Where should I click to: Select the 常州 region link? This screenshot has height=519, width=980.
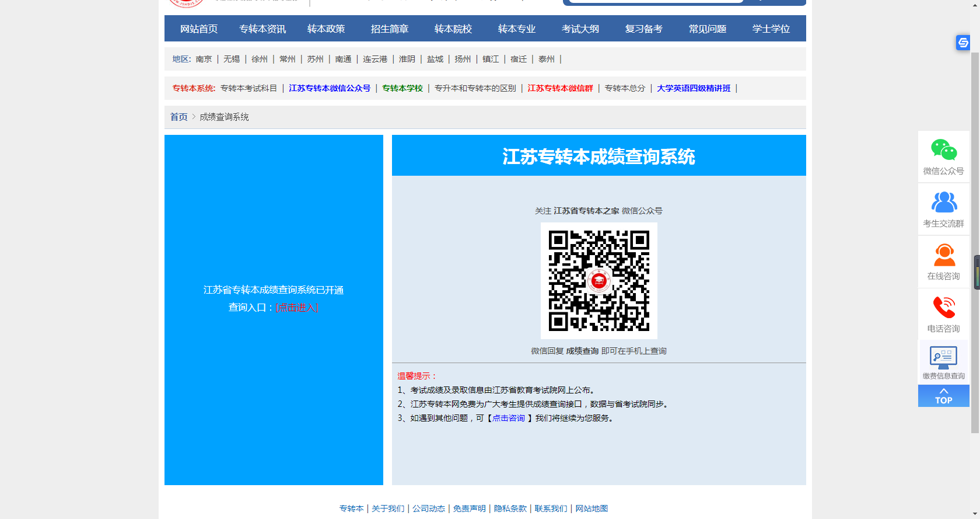click(288, 59)
